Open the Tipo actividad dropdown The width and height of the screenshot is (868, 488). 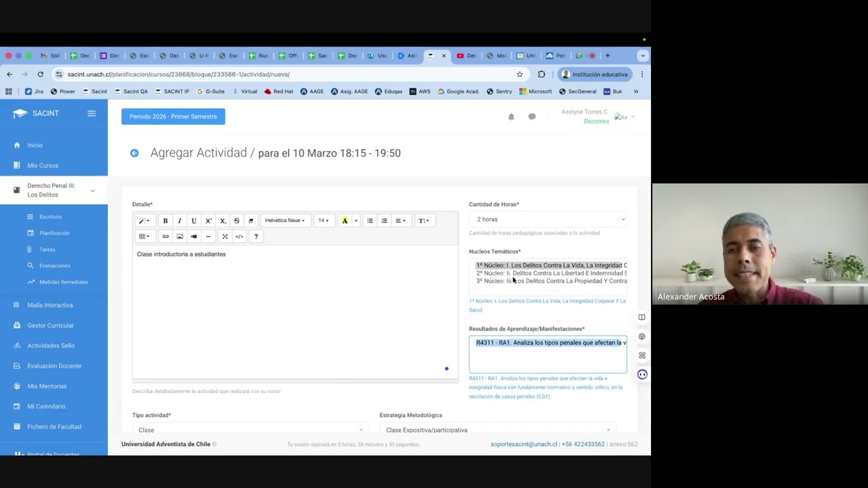click(250, 430)
